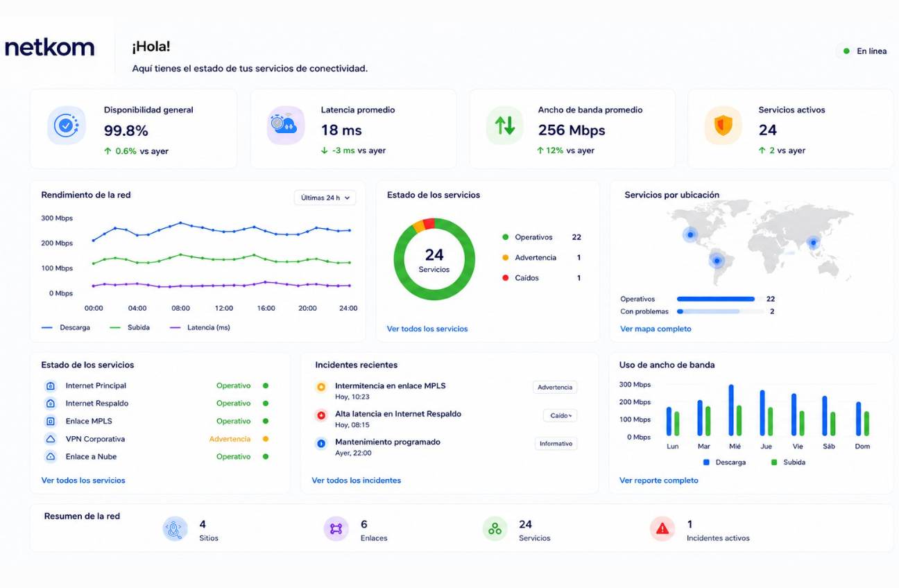Click the Internet Principal row icon
The image size is (899, 588).
point(51,386)
